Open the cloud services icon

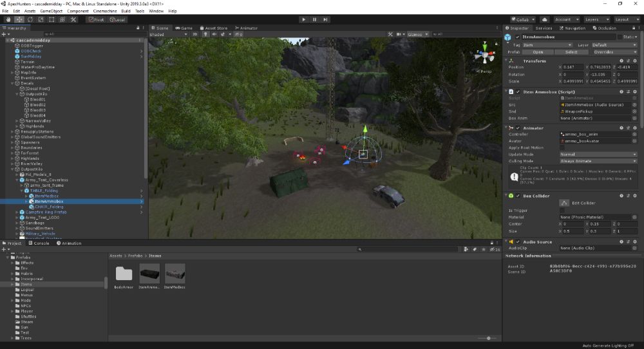pos(545,19)
